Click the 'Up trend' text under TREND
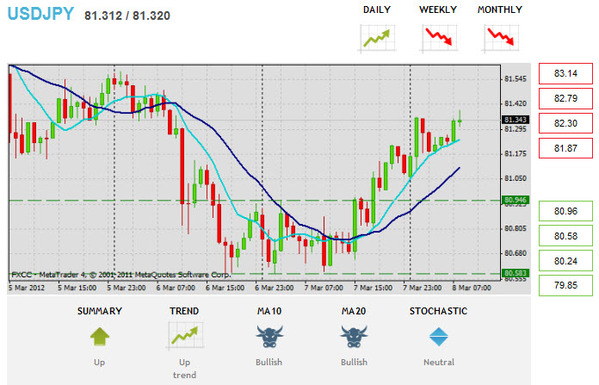This screenshot has height=385, width=599. [x=185, y=369]
